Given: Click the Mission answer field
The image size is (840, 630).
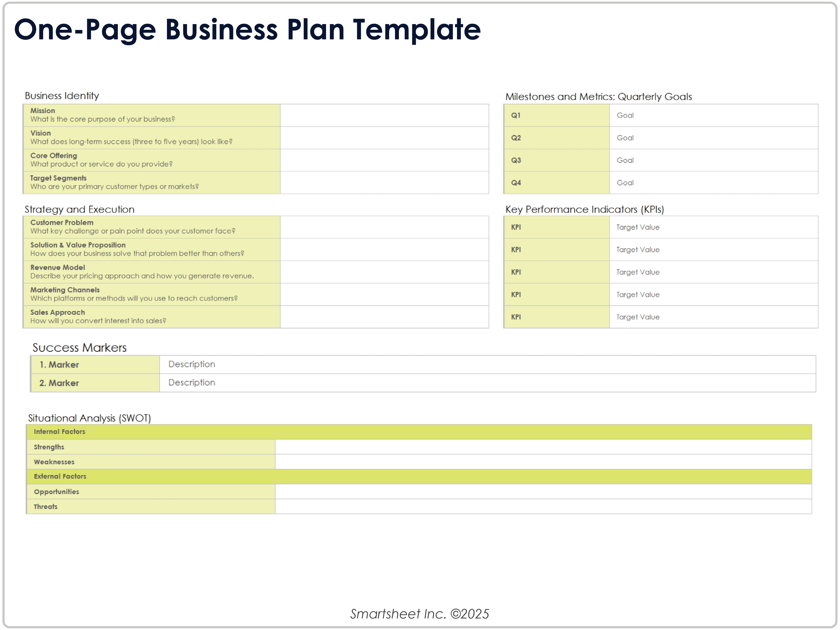Looking at the screenshot, I should [384, 115].
